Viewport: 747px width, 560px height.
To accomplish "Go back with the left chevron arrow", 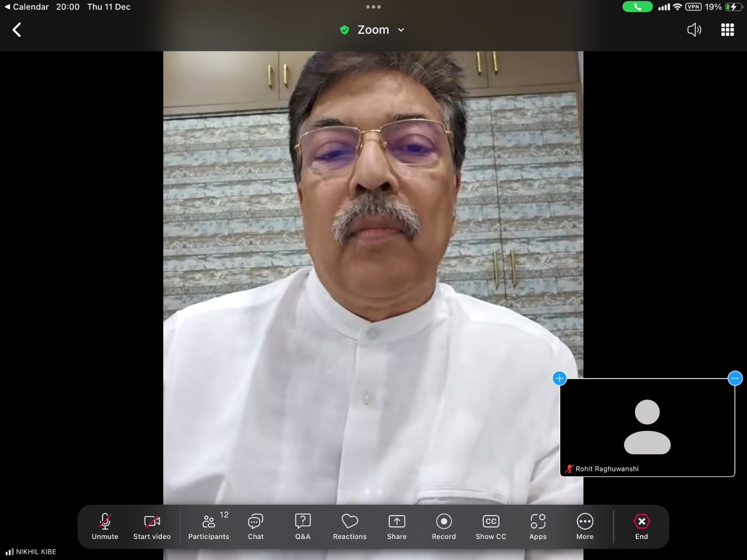I will tap(17, 30).
